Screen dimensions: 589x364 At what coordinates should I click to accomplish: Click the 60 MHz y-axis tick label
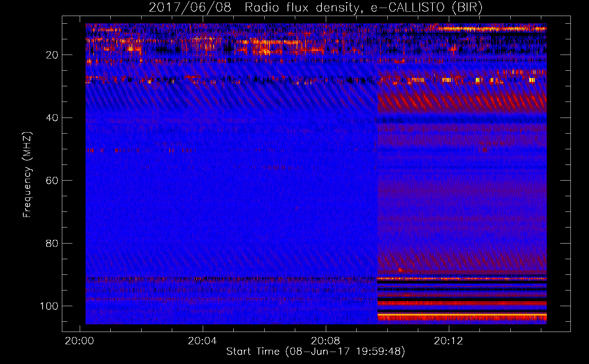point(52,181)
